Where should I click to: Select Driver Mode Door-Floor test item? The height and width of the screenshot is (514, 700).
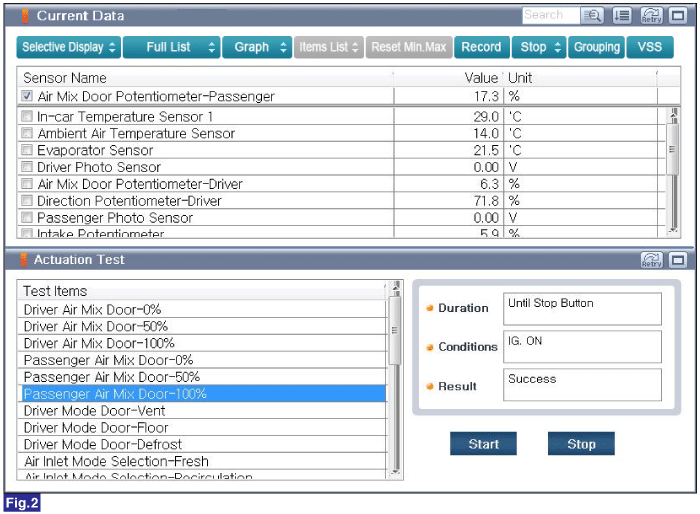coord(202,427)
